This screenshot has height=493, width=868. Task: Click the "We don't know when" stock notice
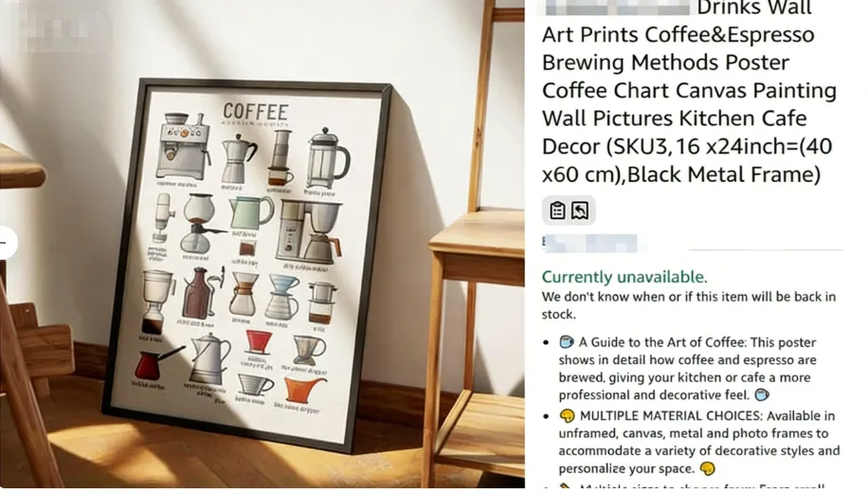pos(689,305)
